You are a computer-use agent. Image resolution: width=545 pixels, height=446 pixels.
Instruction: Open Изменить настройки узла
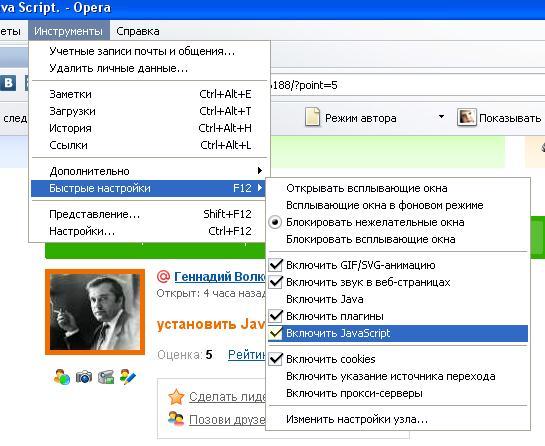(x=398, y=419)
